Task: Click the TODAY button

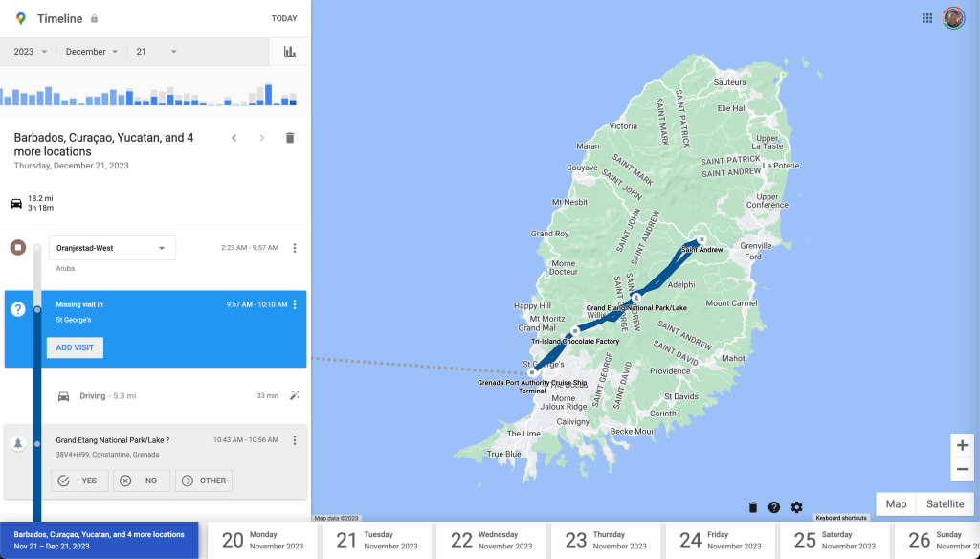Action: 283,18
